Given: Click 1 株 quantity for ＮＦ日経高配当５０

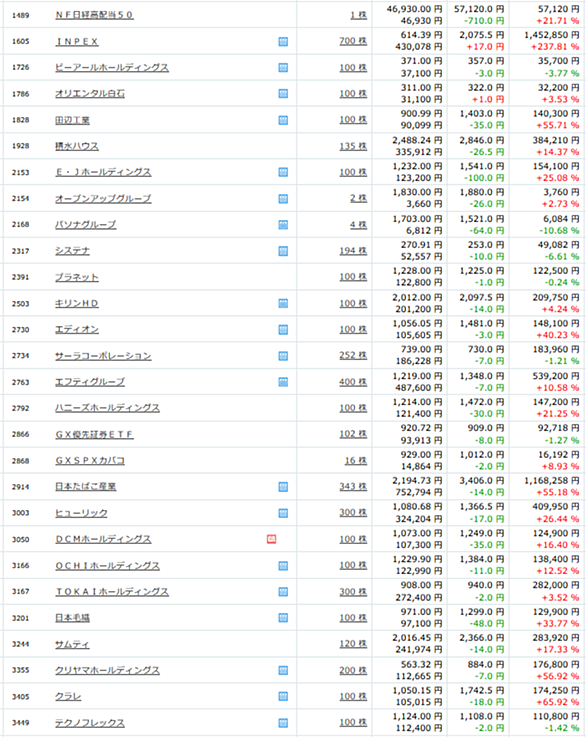Looking at the screenshot, I should pos(359,15).
